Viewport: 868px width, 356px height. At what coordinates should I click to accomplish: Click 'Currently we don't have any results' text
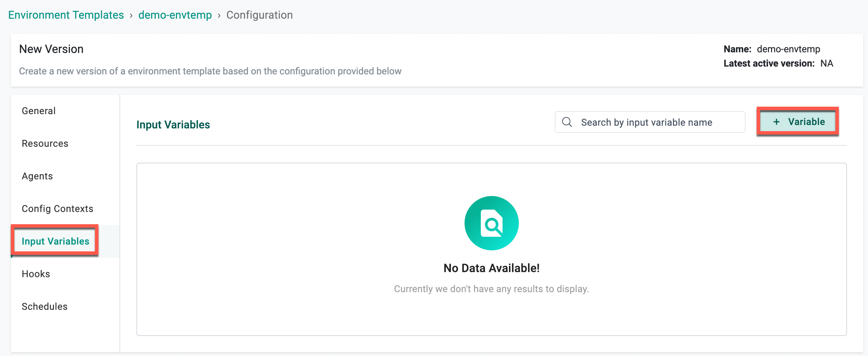[x=492, y=289]
